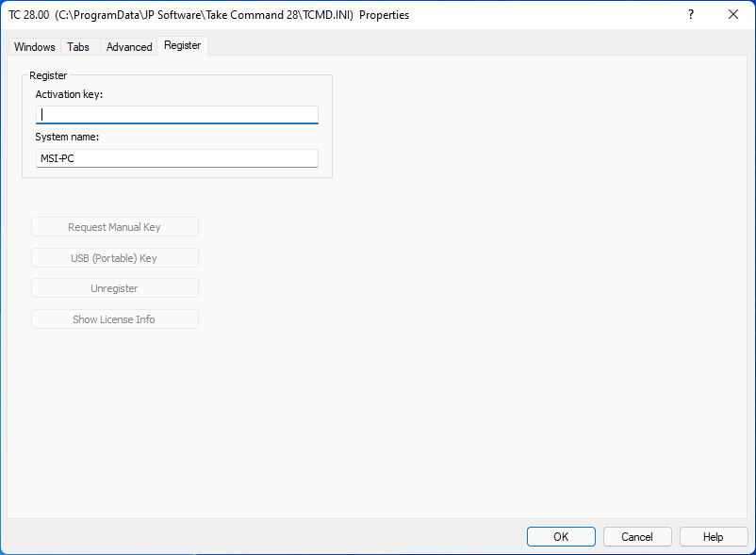Click the question mark title bar icon
This screenshot has width=756, height=555.
coord(691,14)
